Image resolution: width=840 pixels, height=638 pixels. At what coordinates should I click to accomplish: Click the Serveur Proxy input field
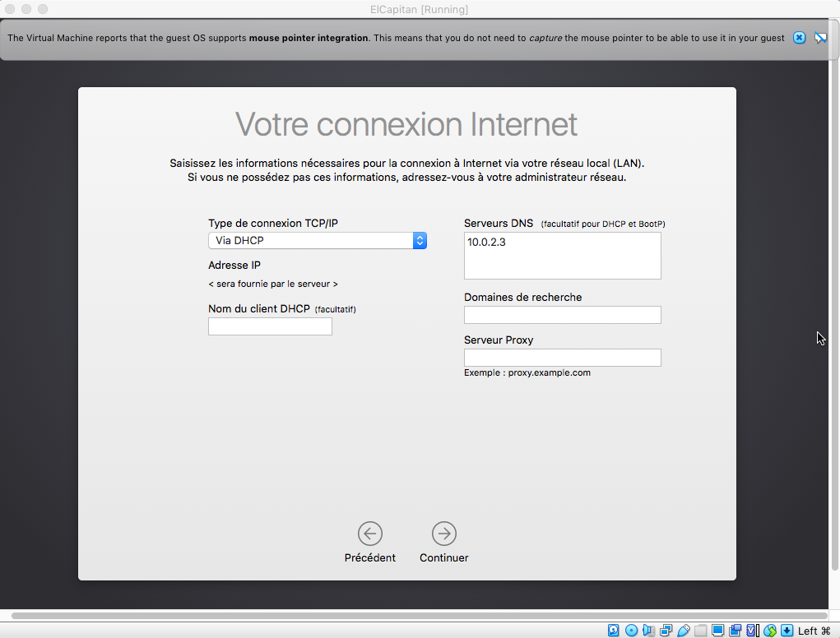[563, 358]
